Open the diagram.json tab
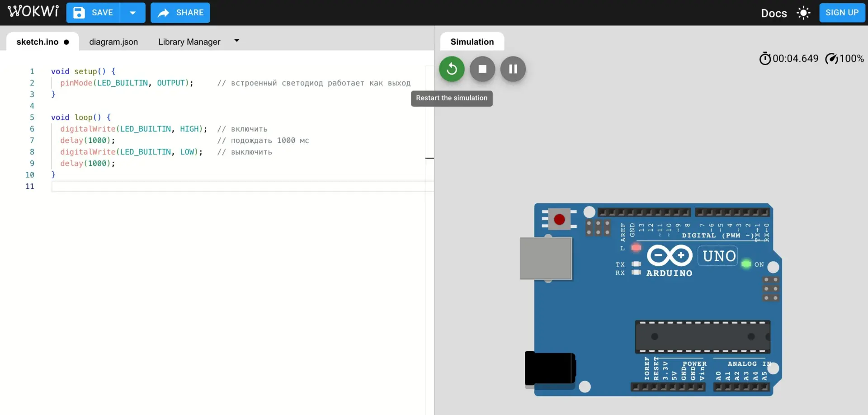The image size is (868, 415). point(113,42)
